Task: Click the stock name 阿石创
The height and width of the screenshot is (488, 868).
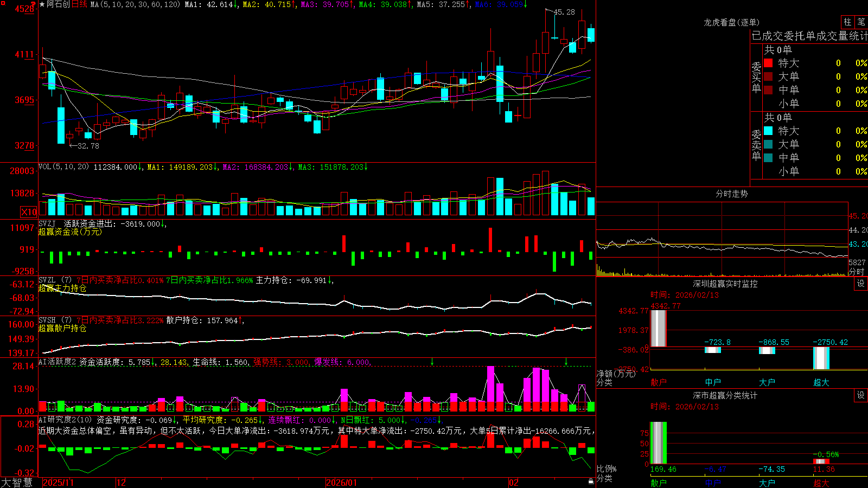Action: coord(58,4)
